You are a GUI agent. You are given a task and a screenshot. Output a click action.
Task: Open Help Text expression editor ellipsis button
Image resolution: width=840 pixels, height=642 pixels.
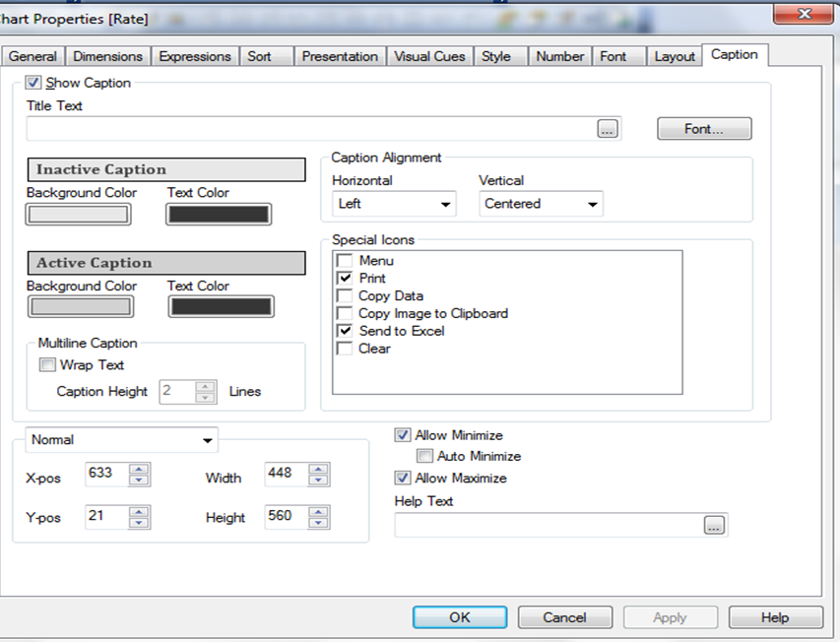[x=715, y=525]
